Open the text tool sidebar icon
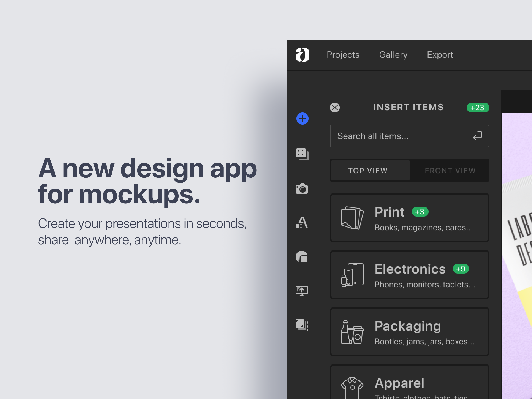Image resolution: width=532 pixels, height=399 pixels. click(302, 222)
